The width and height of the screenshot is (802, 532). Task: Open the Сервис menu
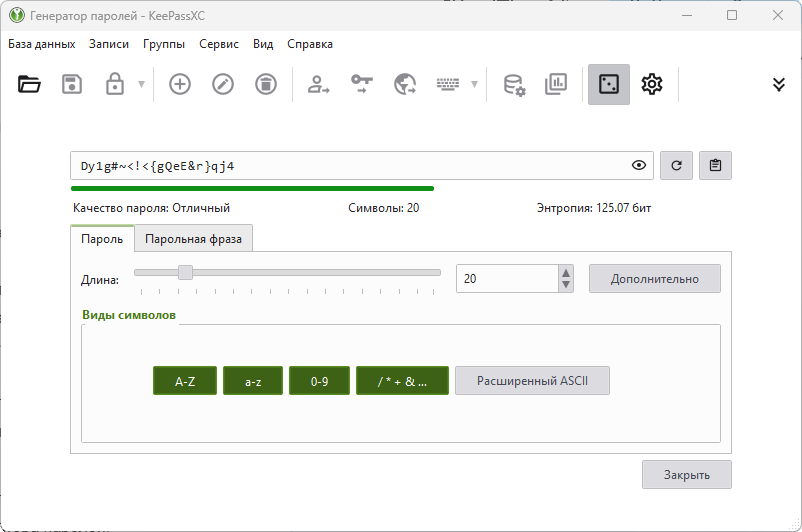click(219, 44)
